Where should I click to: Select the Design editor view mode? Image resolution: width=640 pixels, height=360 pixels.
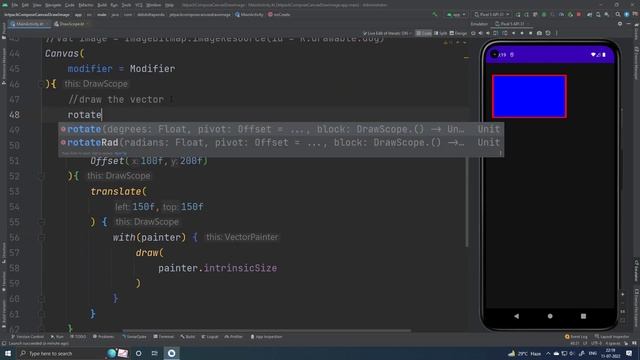[x=458, y=33]
